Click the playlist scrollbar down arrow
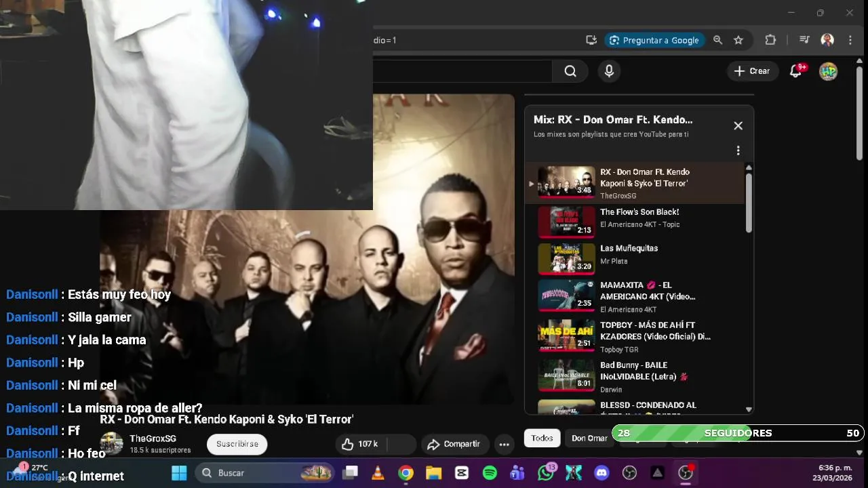The height and width of the screenshot is (488, 868). 749,409
